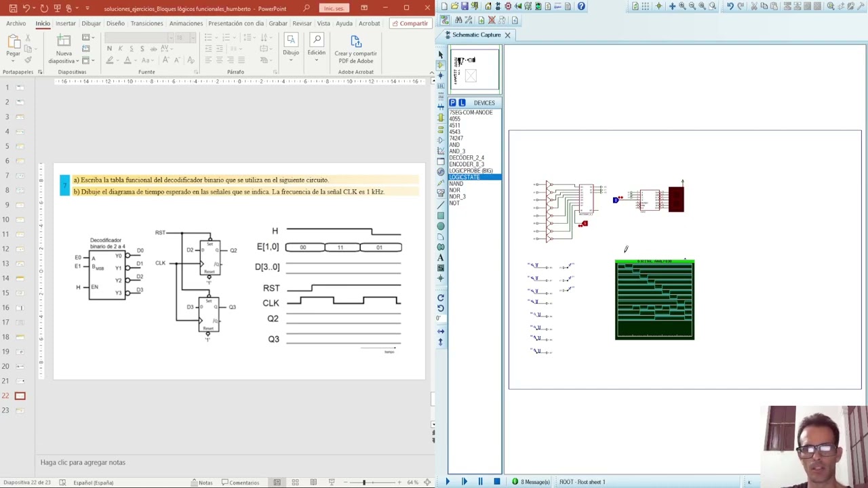
Task: Open Crear y compartir PDF de Adobe
Action: [355, 49]
